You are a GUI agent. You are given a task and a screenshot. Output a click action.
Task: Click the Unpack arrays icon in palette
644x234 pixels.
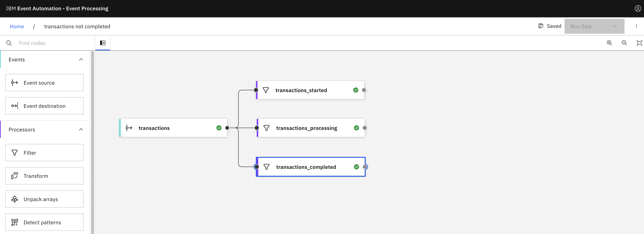[14, 199]
